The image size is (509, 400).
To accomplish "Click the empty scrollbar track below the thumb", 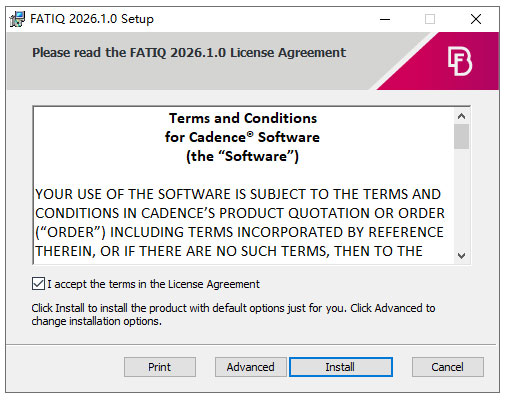I will point(461,198).
